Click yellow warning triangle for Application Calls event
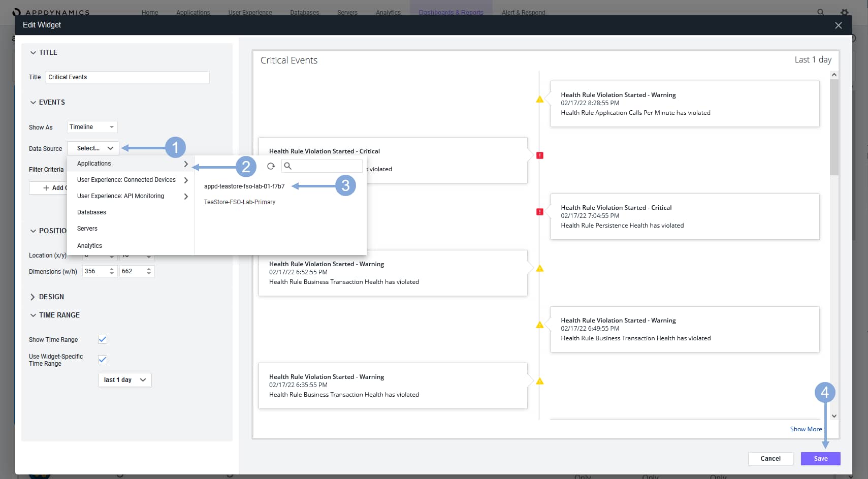The image size is (868, 479). point(540,99)
